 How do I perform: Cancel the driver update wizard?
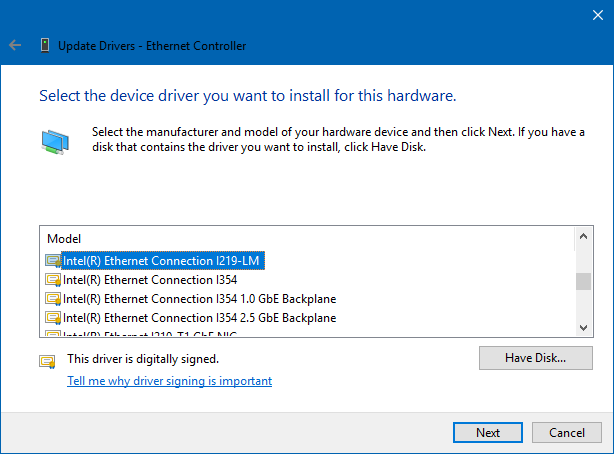[x=567, y=433]
